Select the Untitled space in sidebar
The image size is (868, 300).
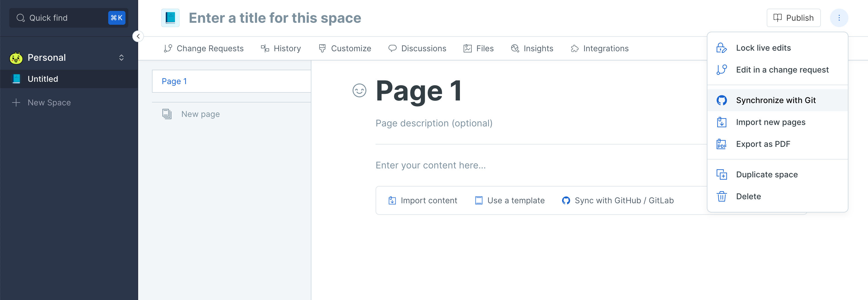coord(69,79)
